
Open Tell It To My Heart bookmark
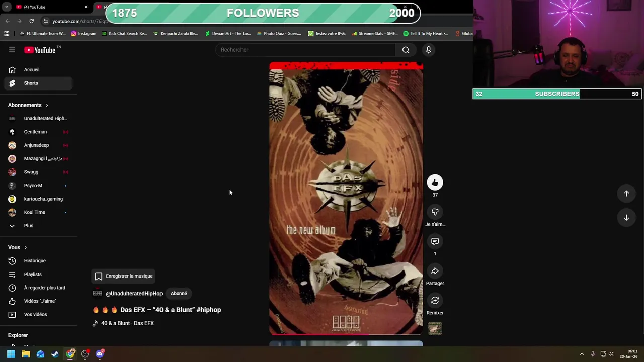pyautogui.click(x=426, y=34)
